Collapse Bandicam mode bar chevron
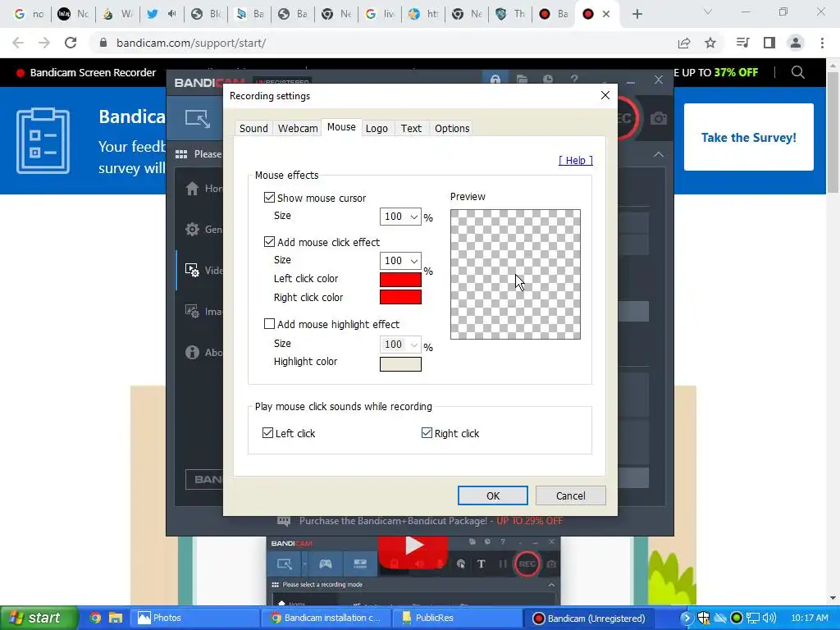This screenshot has width=840, height=630. 659,154
